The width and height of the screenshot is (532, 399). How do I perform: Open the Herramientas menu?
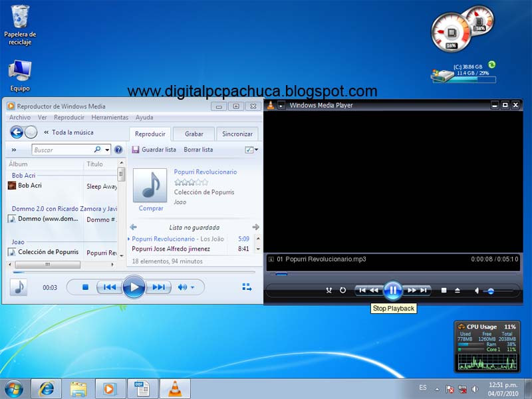click(110, 118)
